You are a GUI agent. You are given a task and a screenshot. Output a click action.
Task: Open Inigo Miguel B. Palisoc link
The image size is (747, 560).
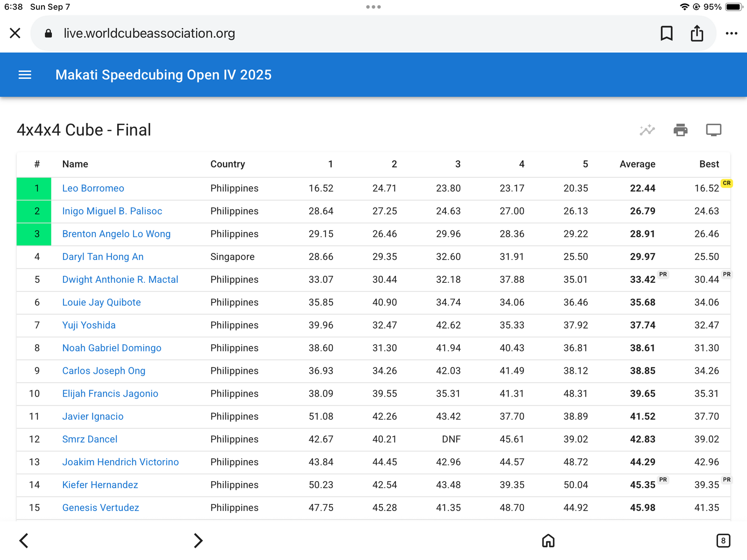pyautogui.click(x=112, y=211)
